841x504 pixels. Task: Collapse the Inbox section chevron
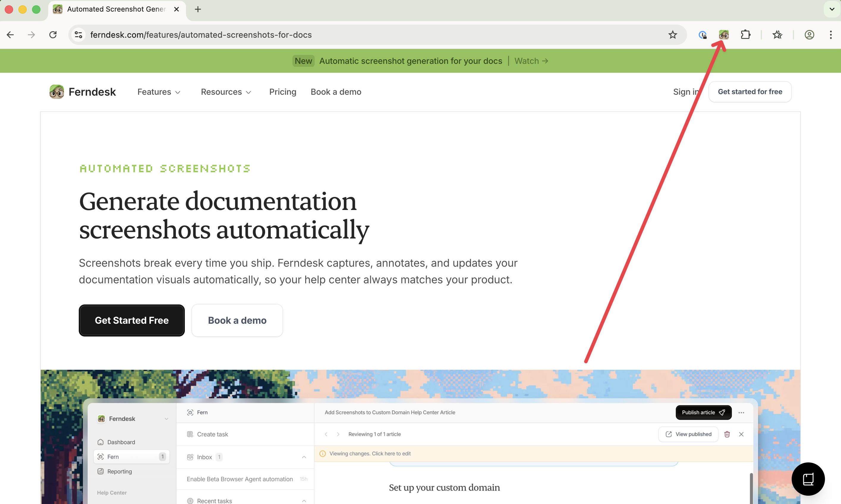point(304,457)
